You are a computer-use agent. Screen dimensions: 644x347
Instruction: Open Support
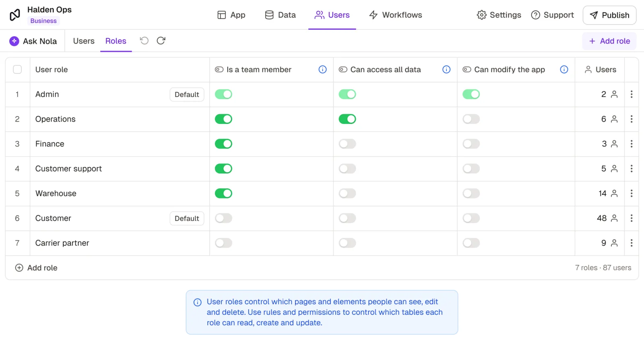tap(553, 15)
